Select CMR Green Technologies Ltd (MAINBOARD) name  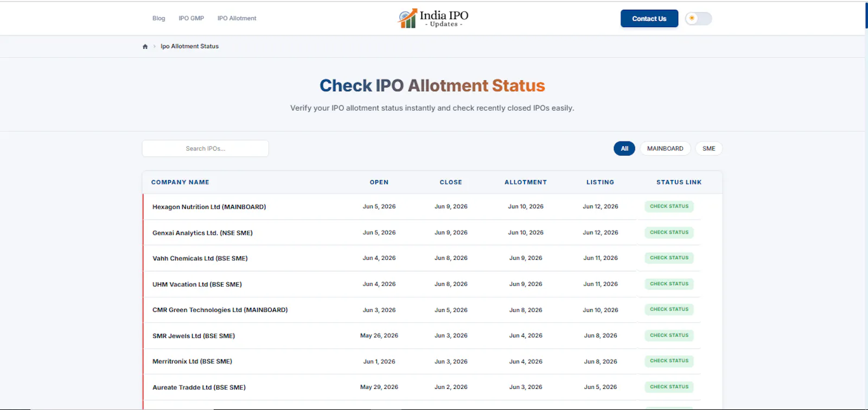(x=220, y=310)
